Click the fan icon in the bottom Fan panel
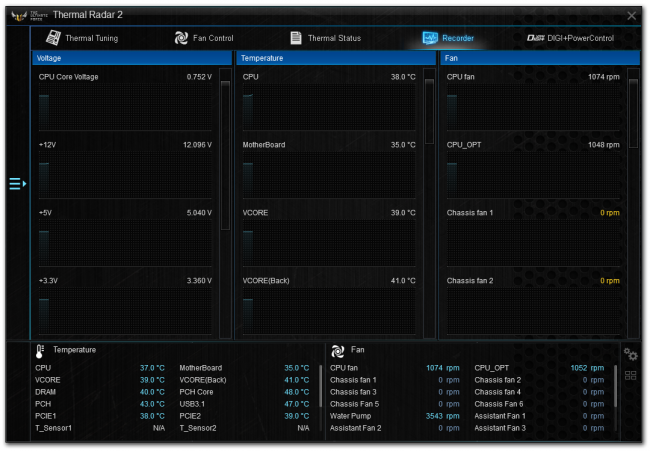Viewport: 650px width, 451px height. tap(337, 351)
